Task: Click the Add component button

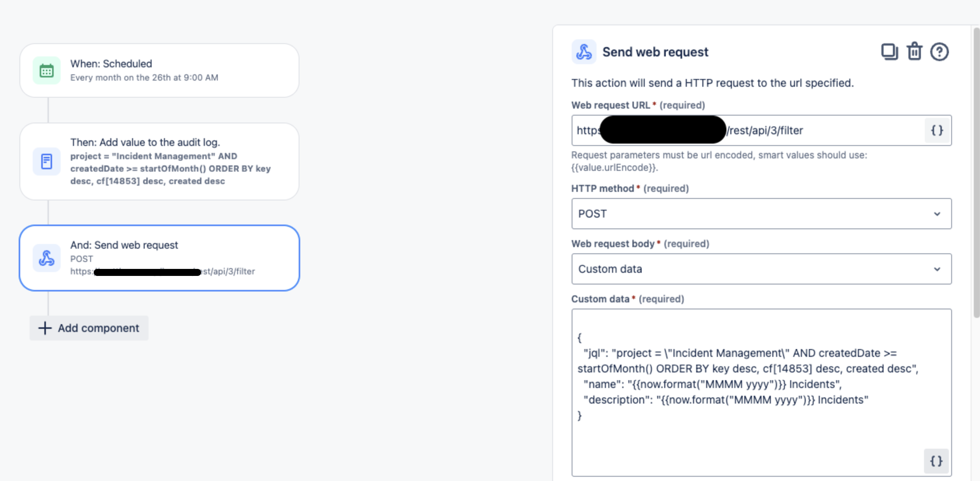Action: 89,328
